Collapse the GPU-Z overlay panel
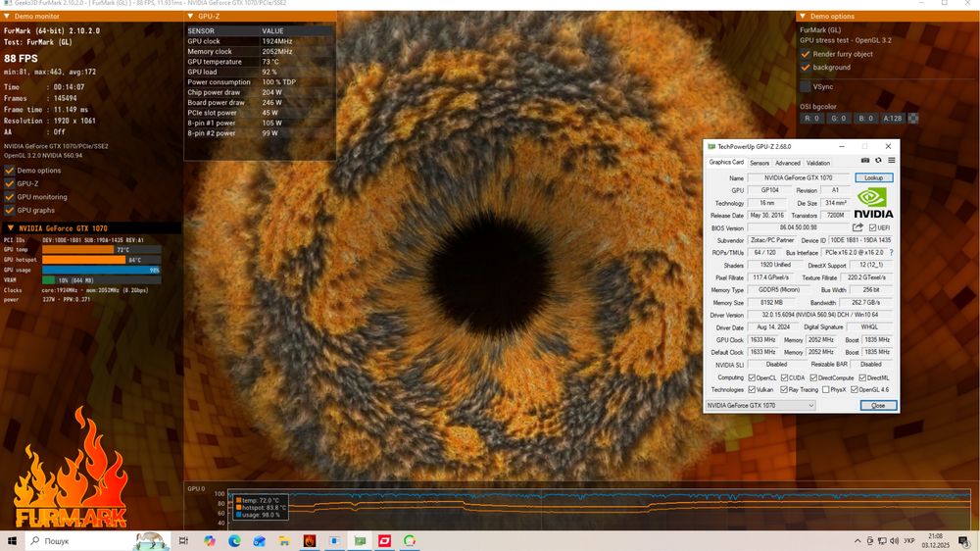 click(191, 17)
